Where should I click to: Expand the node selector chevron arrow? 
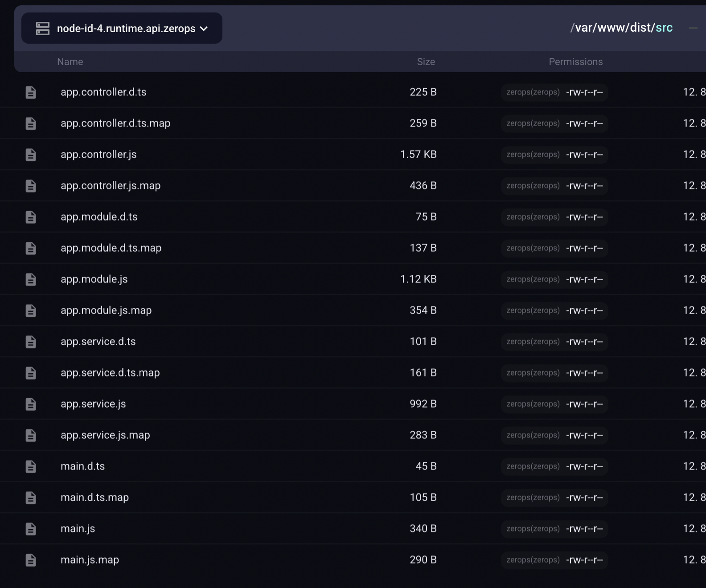point(204,29)
